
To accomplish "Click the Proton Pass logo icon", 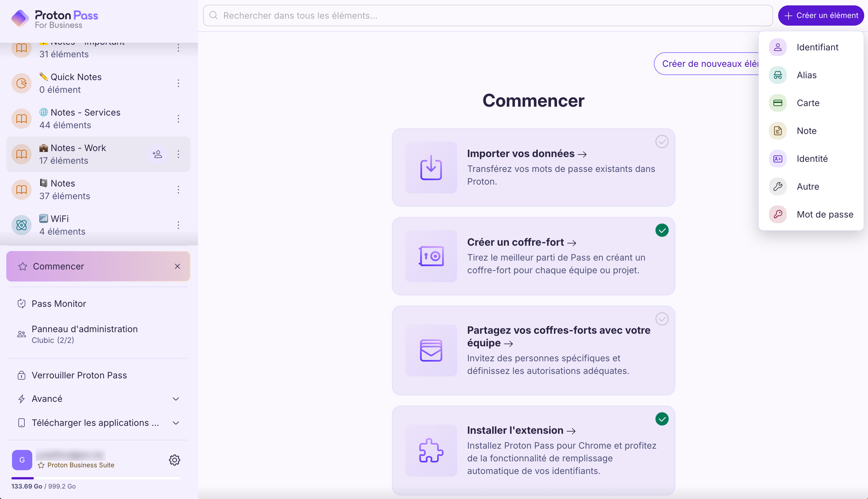I will pyautogui.click(x=20, y=18).
